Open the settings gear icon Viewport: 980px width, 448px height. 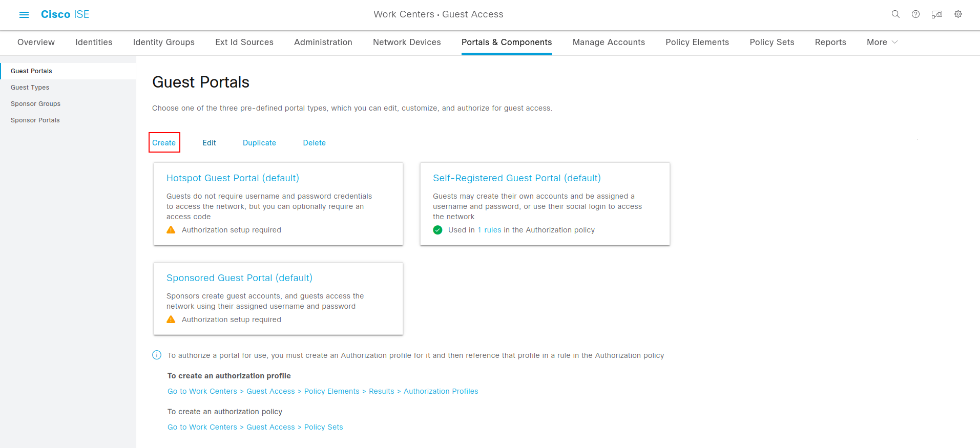click(958, 14)
